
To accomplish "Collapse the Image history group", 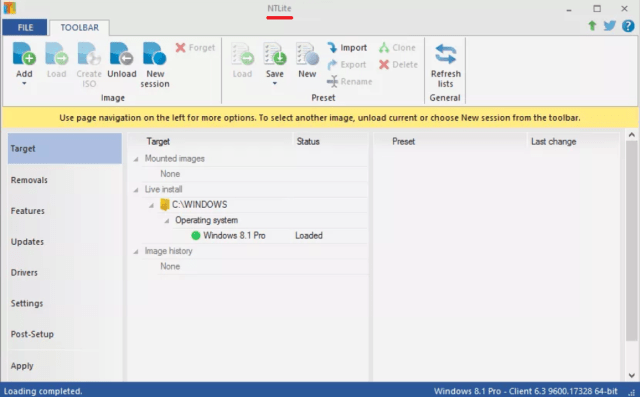I will click(x=136, y=252).
